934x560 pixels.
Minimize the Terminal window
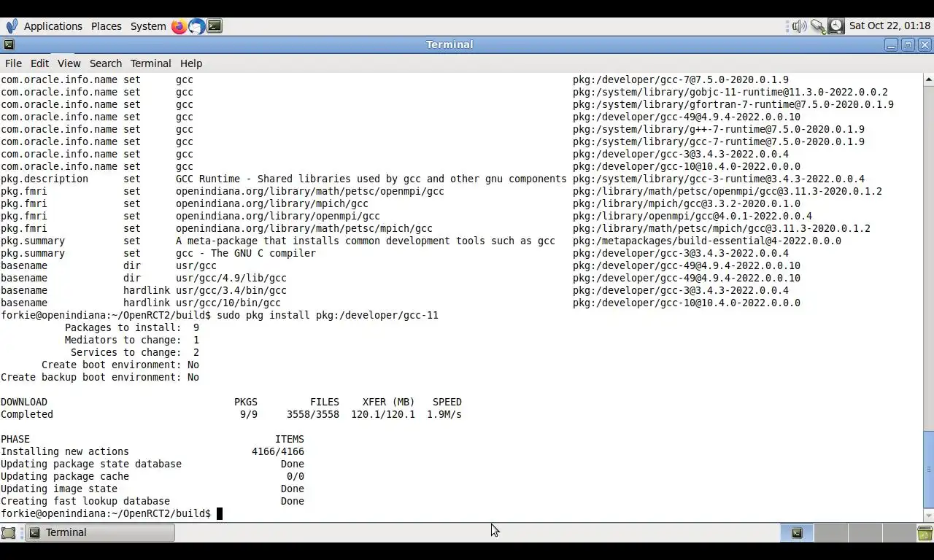coord(891,44)
